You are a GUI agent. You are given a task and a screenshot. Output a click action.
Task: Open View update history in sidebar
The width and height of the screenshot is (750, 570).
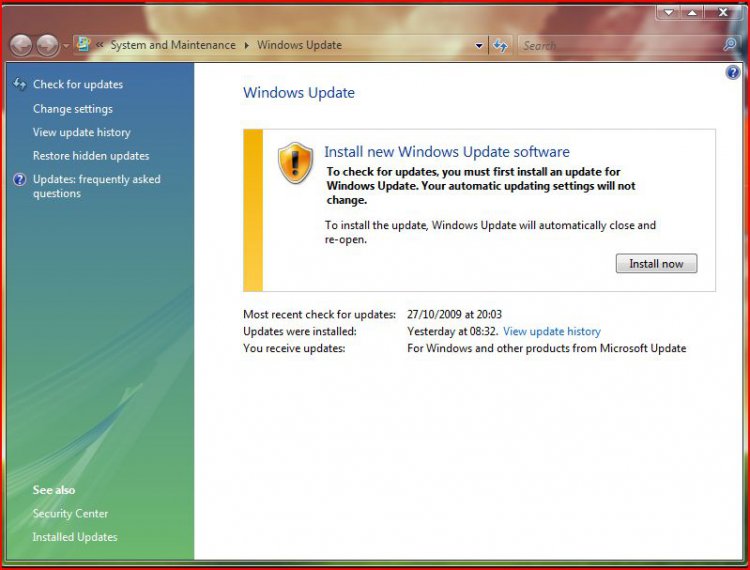click(81, 132)
